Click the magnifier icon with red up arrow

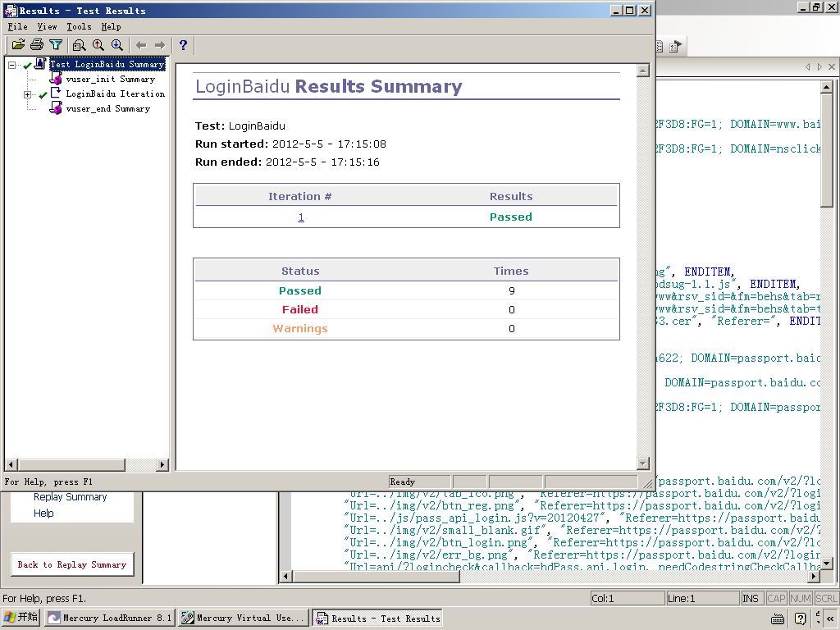[x=98, y=45]
